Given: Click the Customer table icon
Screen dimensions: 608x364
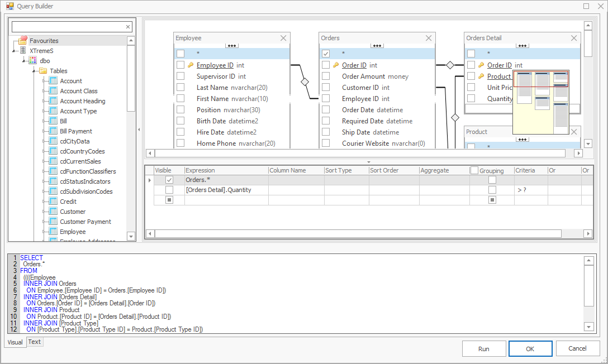Looking at the screenshot, I should click(53, 212).
